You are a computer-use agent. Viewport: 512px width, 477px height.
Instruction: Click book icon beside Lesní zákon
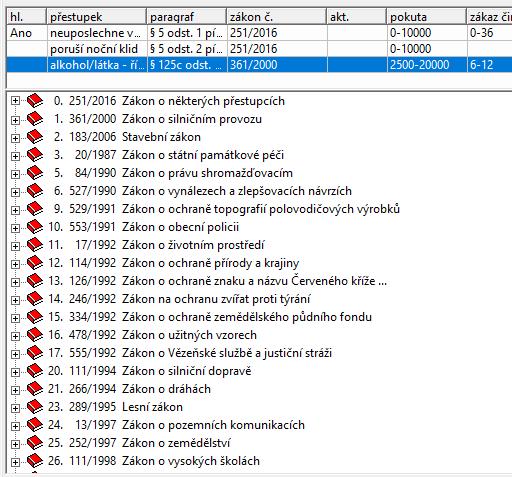pyautogui.click(x=35, y=407)
